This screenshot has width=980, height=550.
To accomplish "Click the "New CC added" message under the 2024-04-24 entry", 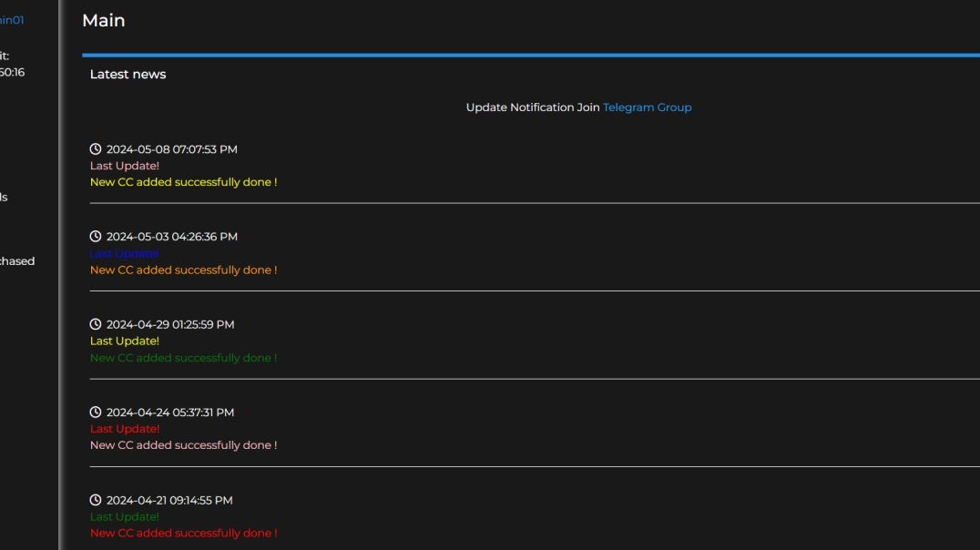I will pyautogui.click(x=183, y=445).
